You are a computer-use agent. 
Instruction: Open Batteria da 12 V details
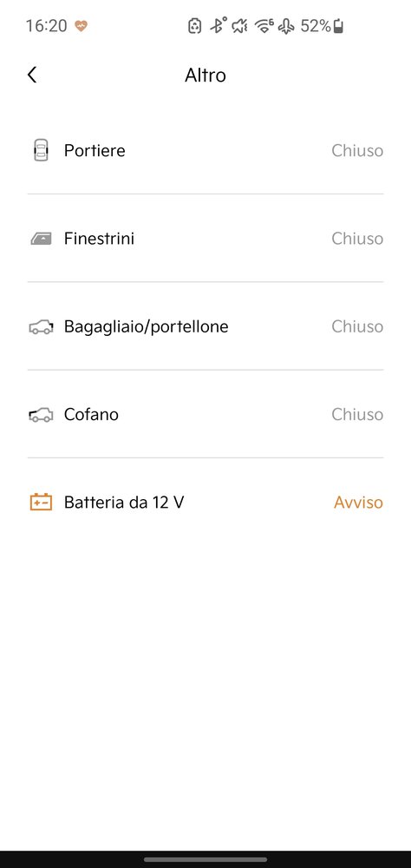coord(205,503)
